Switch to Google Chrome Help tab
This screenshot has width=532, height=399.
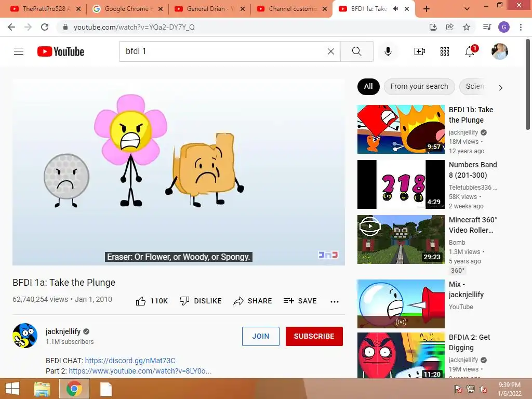click(x=127, y=9)
